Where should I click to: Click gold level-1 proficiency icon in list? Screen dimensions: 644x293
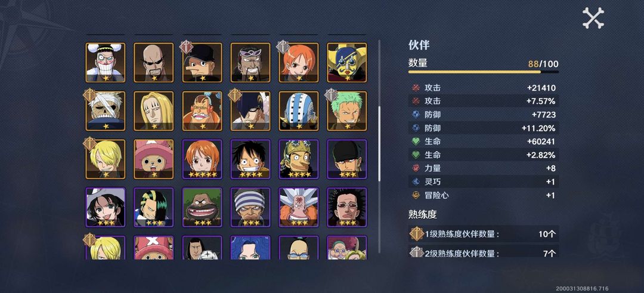point(416,233)
